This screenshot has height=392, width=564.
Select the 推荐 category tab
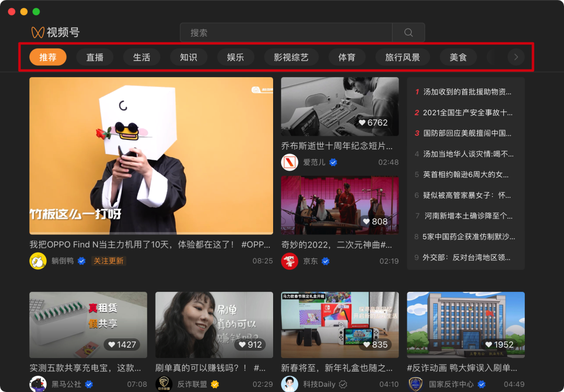48,57
